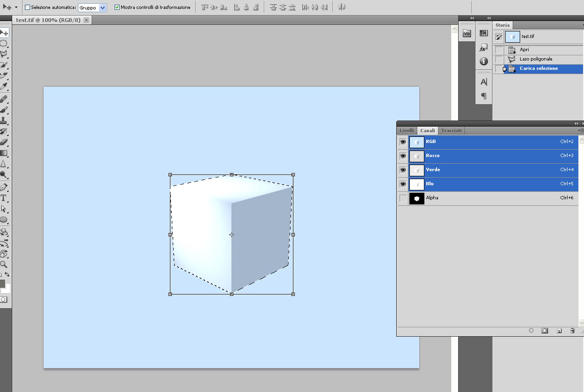Select the Sharpen triangle tool
This screenshot has width=584, height=392.
[4, 164]
